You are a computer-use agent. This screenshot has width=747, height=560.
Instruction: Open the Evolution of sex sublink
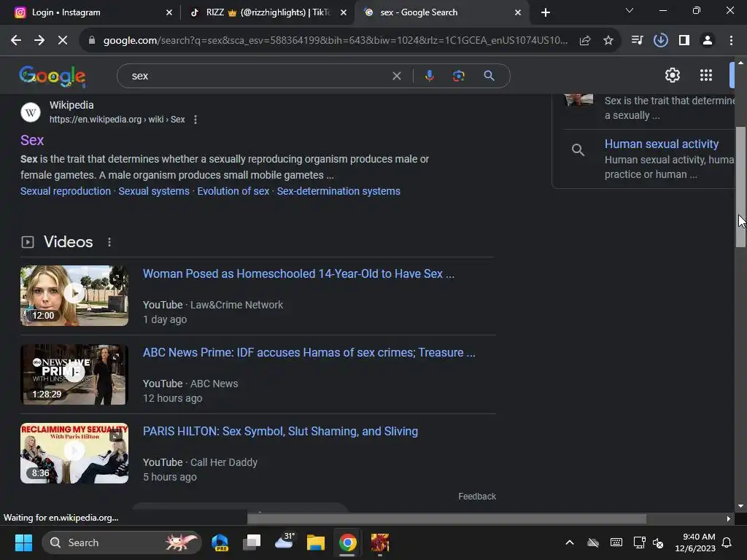point(233,191)
